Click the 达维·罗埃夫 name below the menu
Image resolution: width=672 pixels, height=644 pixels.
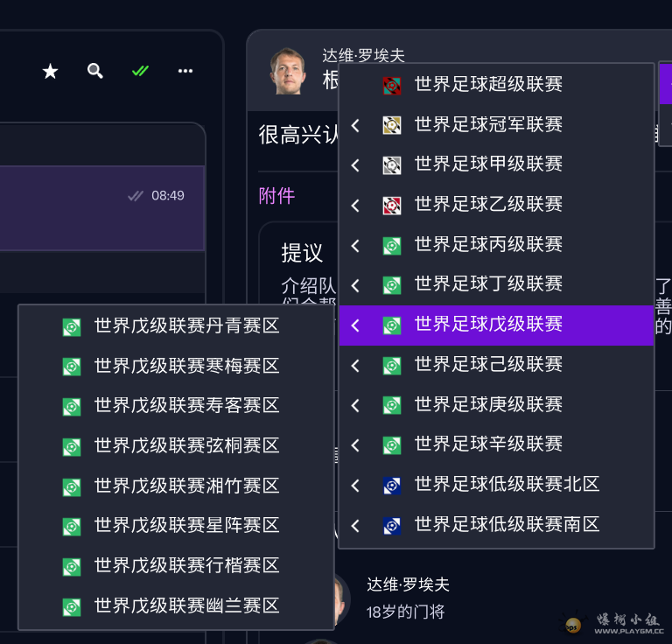(408, 584)
